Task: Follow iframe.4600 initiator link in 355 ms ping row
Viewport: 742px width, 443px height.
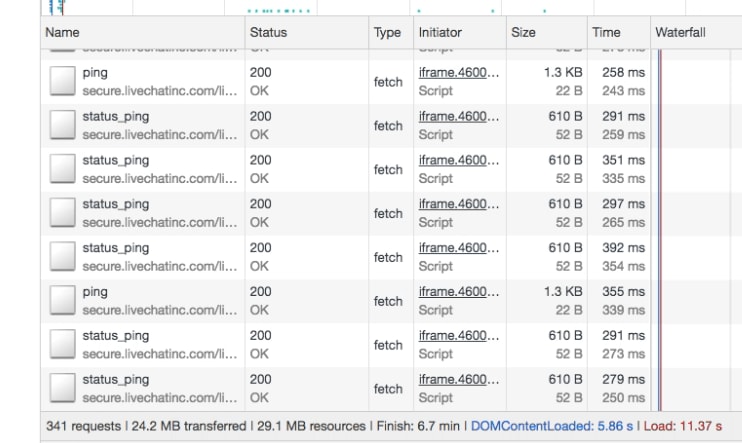Action: [459, 292]
